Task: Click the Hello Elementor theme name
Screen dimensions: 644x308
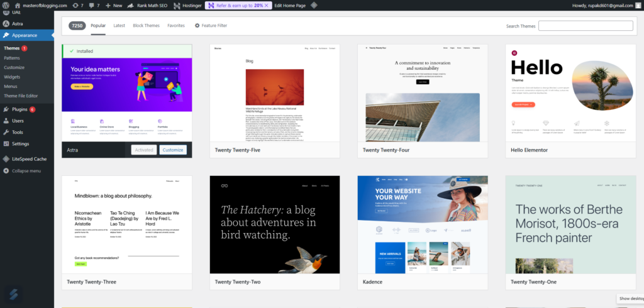Action: 530,150
